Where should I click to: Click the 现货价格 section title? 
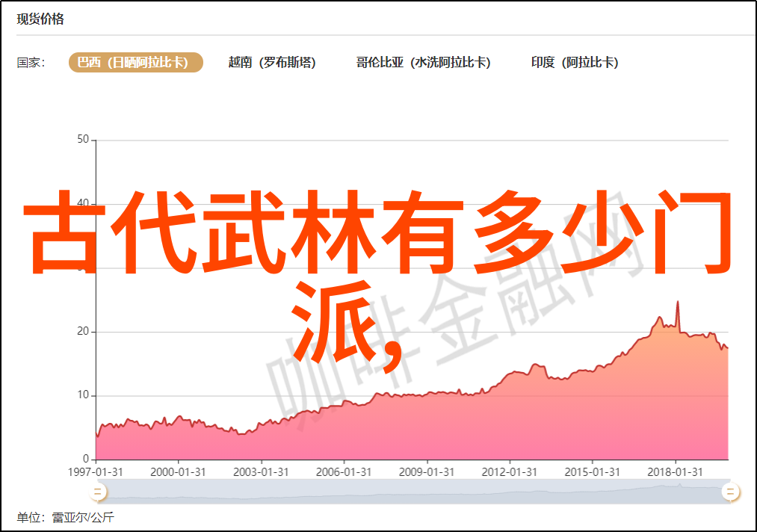point(40,19)
